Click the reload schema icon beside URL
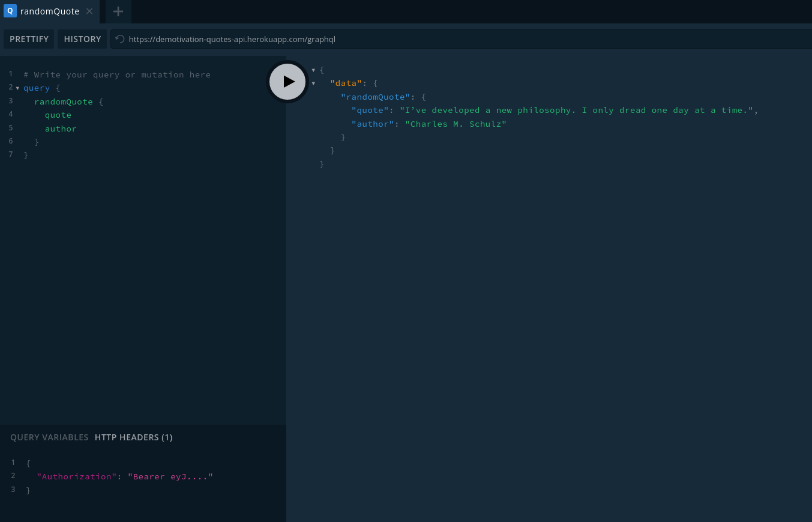812x522 pixels. 120,39
